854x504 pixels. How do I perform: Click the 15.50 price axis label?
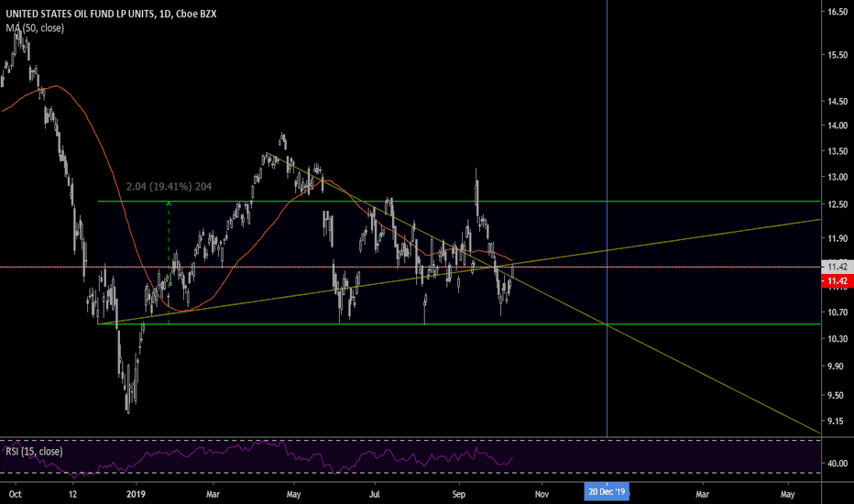(x=838, y=55)
